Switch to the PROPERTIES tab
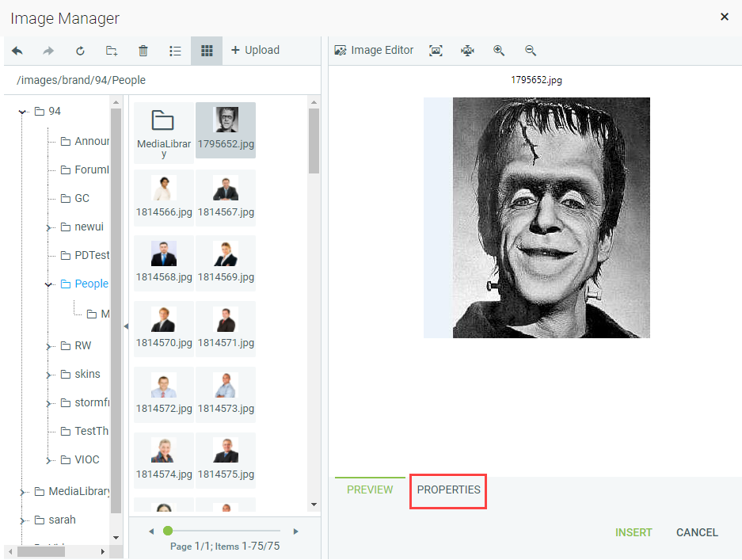This screenshot has height=560, width=742. click(449, 490)
